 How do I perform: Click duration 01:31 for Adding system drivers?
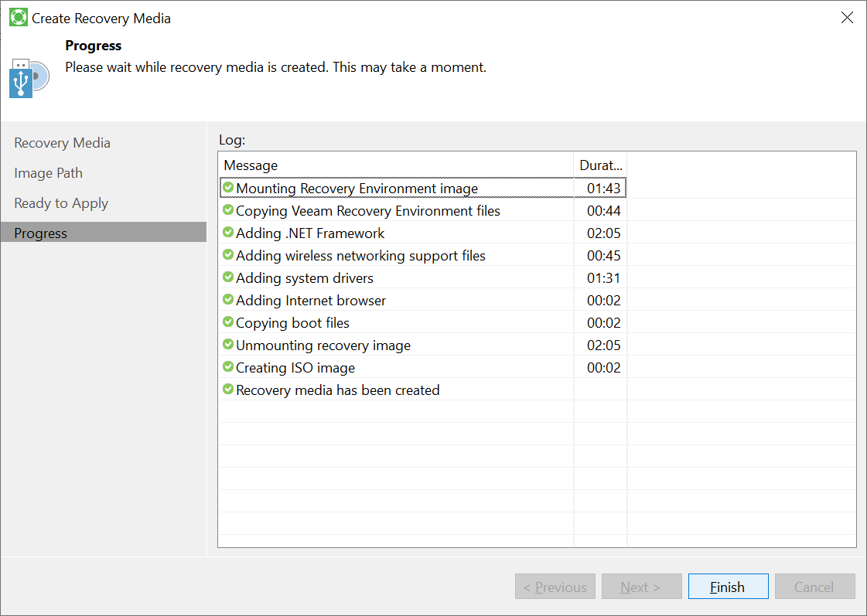coord(603,278)
